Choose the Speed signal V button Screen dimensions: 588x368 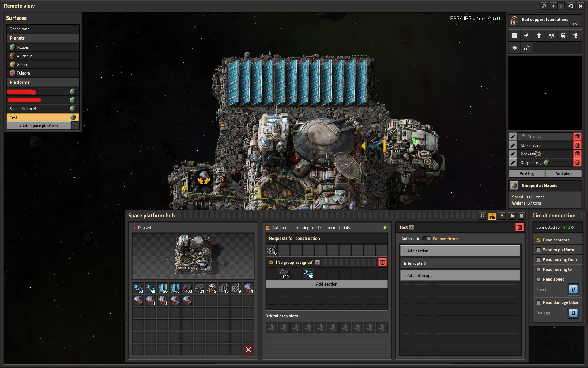[x=573, y=289]
